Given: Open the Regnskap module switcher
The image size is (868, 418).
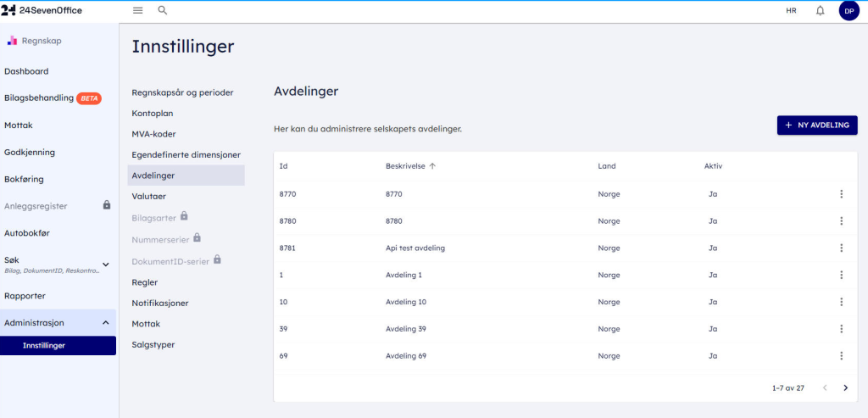Looking at the screenshot, I should click(x=35, y=41).
